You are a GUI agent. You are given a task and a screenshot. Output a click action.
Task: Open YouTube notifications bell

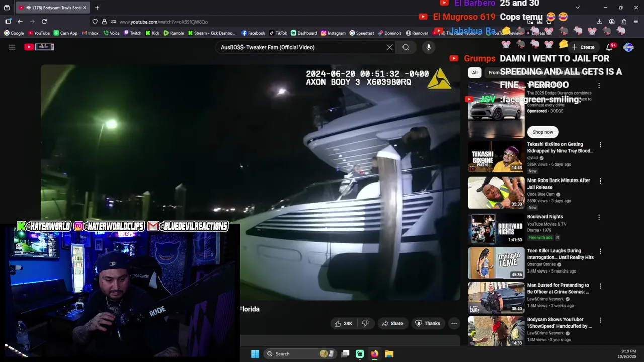coord(609,47)
